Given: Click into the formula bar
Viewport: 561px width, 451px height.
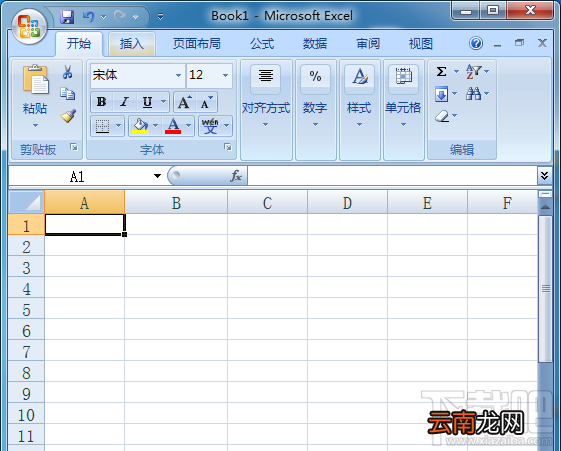Looking at the screenshot, I should coord(392,176).
